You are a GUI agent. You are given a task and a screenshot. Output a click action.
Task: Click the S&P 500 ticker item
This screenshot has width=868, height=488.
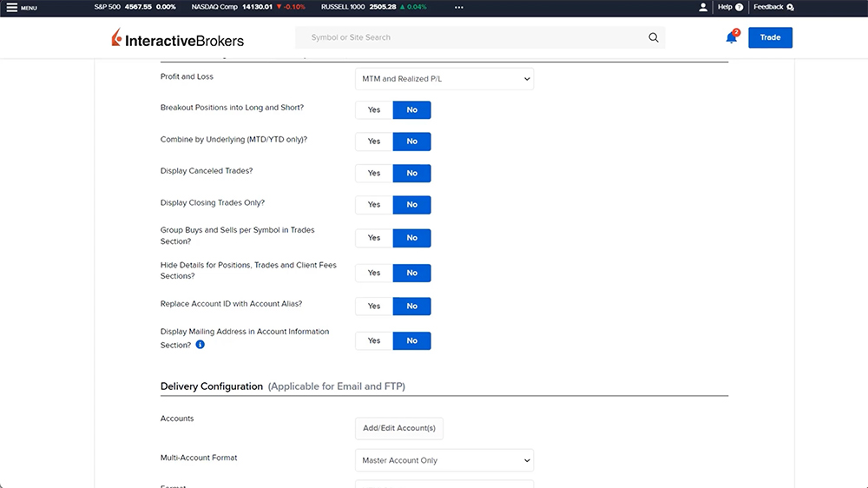click(x=135, y=7)
